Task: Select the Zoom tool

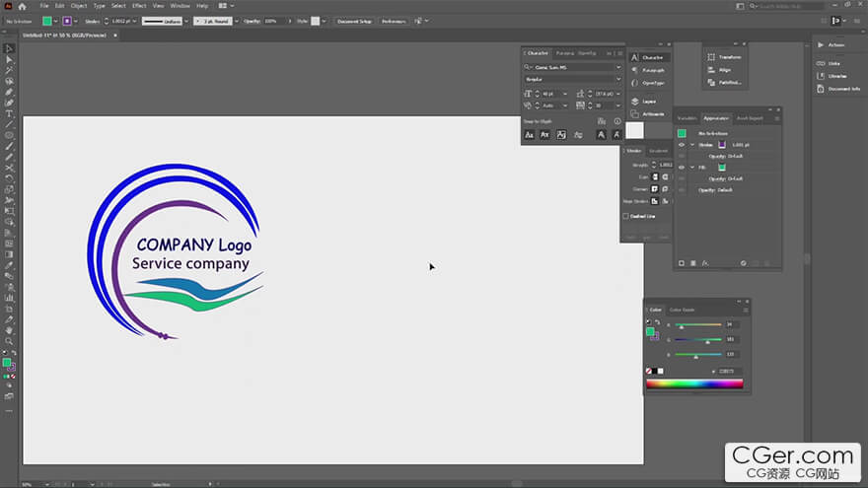Action: point(9,341)
